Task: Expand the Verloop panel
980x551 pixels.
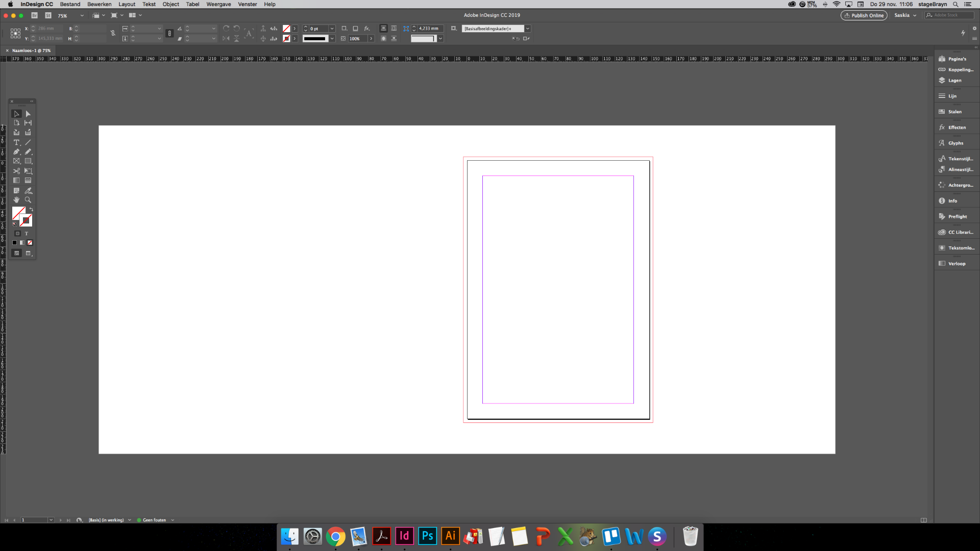Action: pyautogui.click(x=957, y=263)
